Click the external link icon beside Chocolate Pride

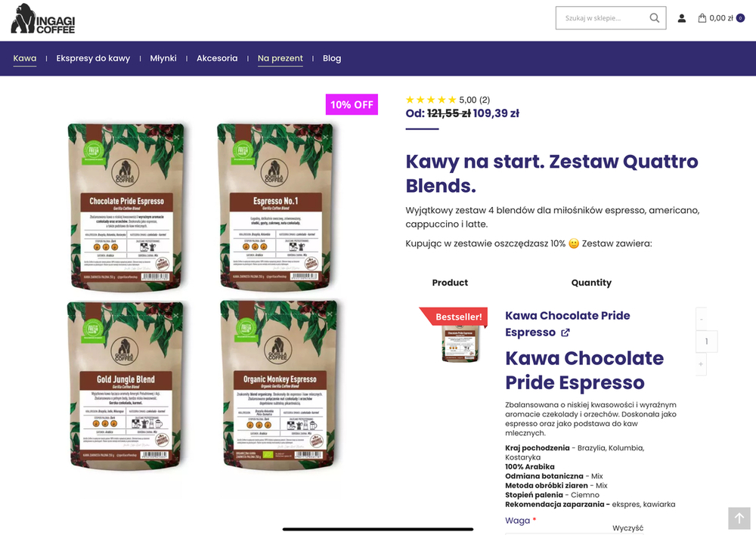(x=565, y=332)
